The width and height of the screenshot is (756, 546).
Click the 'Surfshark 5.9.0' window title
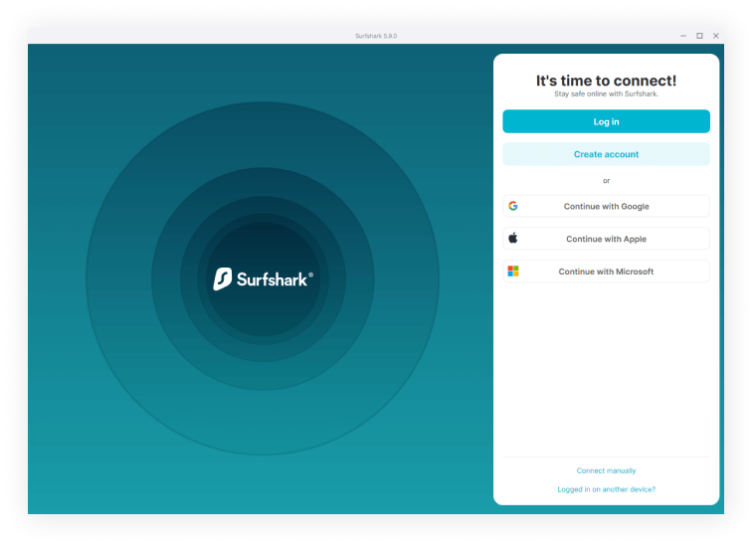(x=376, y=36)
